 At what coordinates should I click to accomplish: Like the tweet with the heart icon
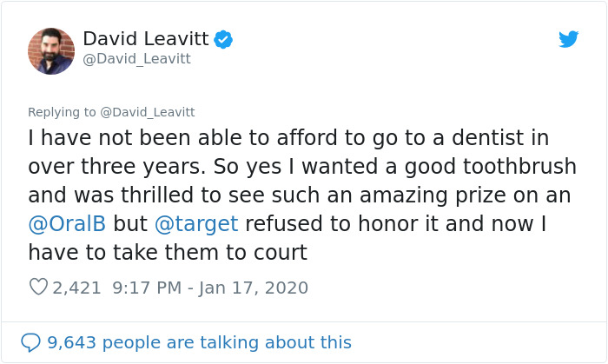click(x=37, y=287)
